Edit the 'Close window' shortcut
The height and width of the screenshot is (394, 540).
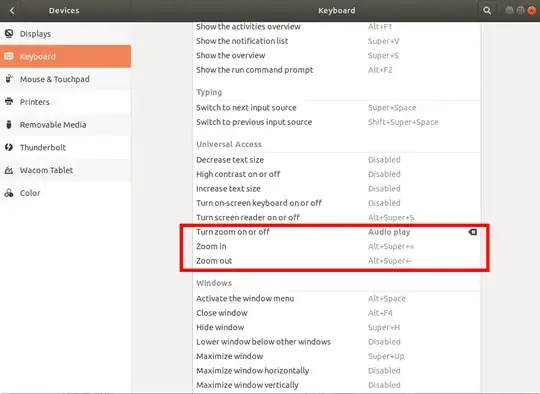tap(336, 313)
